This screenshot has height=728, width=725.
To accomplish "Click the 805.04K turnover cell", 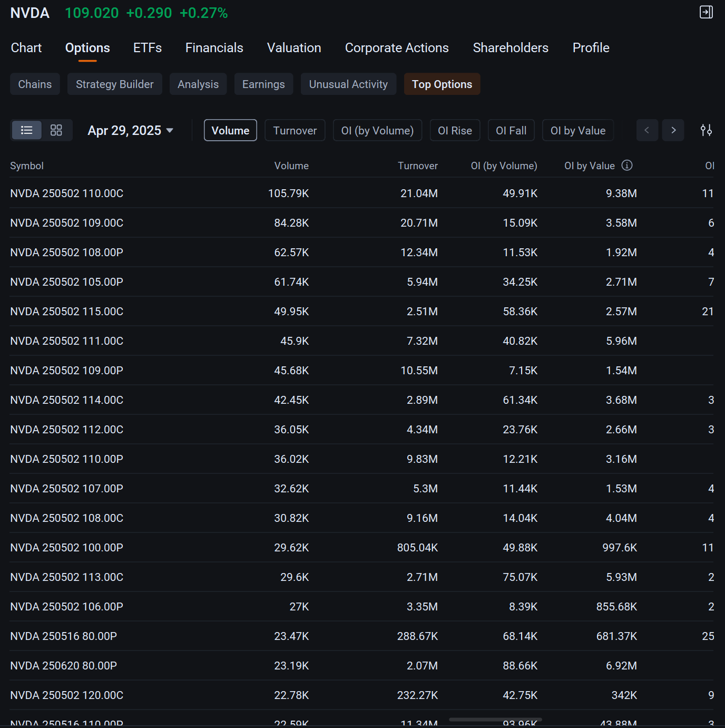I will tap(417, 548).
